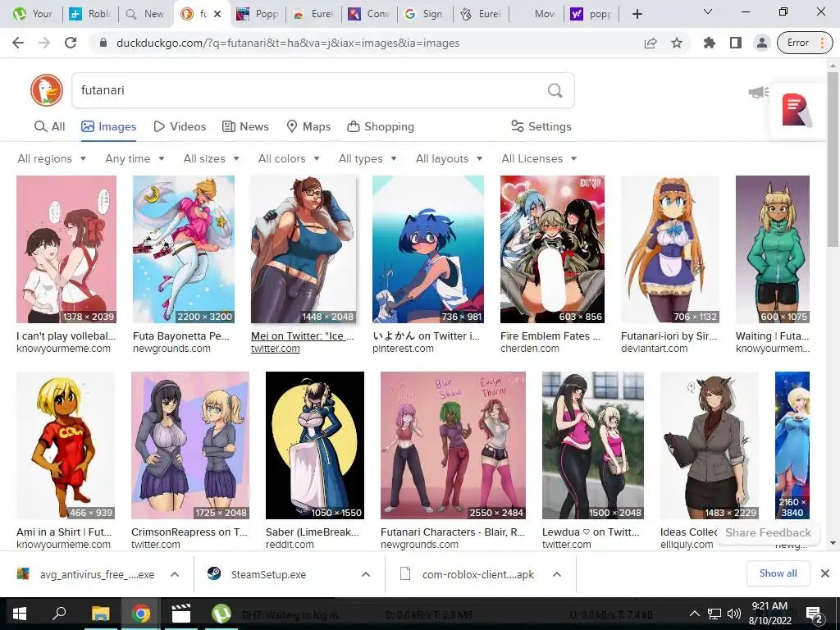Open Windows taskbar search

click(59, 614)
